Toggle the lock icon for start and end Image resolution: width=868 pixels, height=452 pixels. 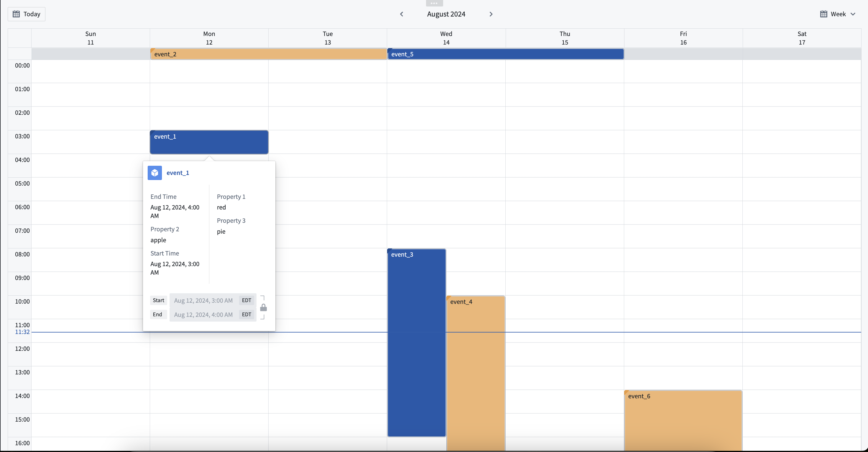264,307
